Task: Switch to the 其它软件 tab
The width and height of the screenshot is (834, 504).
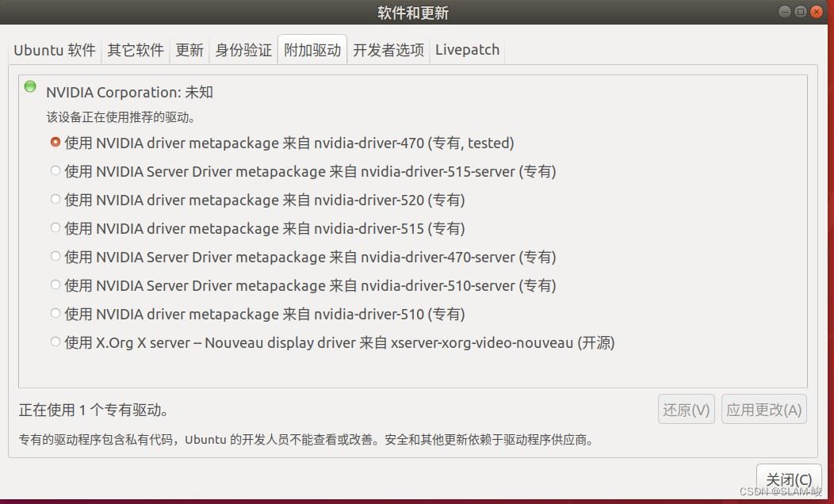Action: pyautogui.click(x=136, y=50)
